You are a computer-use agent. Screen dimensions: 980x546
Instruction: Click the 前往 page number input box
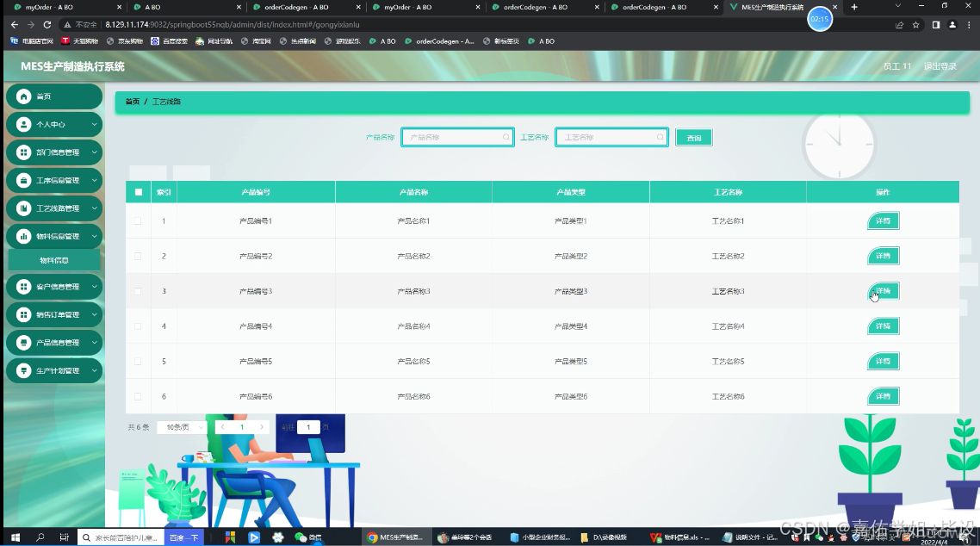coord(308,426)
